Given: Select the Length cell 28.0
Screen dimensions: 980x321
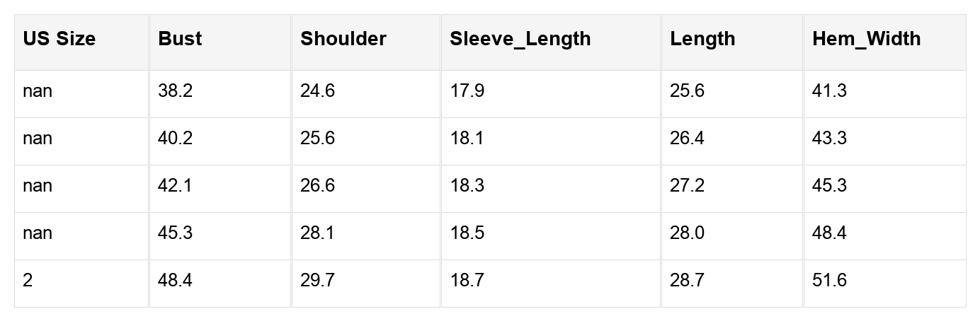Looking at the screenshot, I should (687, 233).
